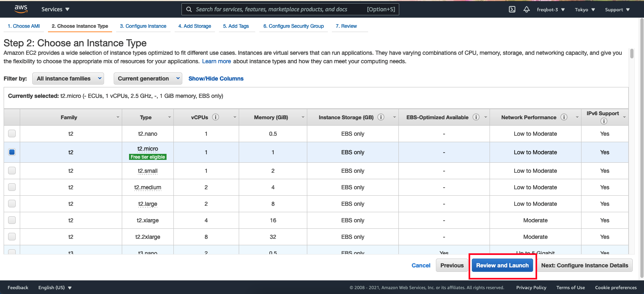Show Instance Storage info icon
Screen dimensions: 644x294
(x=381, y=117)
